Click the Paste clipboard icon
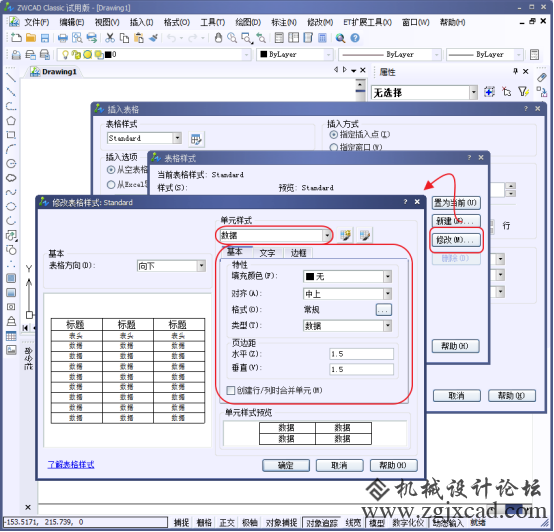Viewport: 554px width, 532px height. click(x=139, y=38)
